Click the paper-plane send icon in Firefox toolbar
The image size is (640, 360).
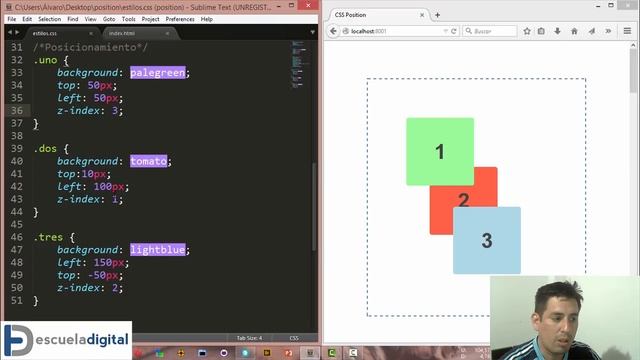coord(592,31)
